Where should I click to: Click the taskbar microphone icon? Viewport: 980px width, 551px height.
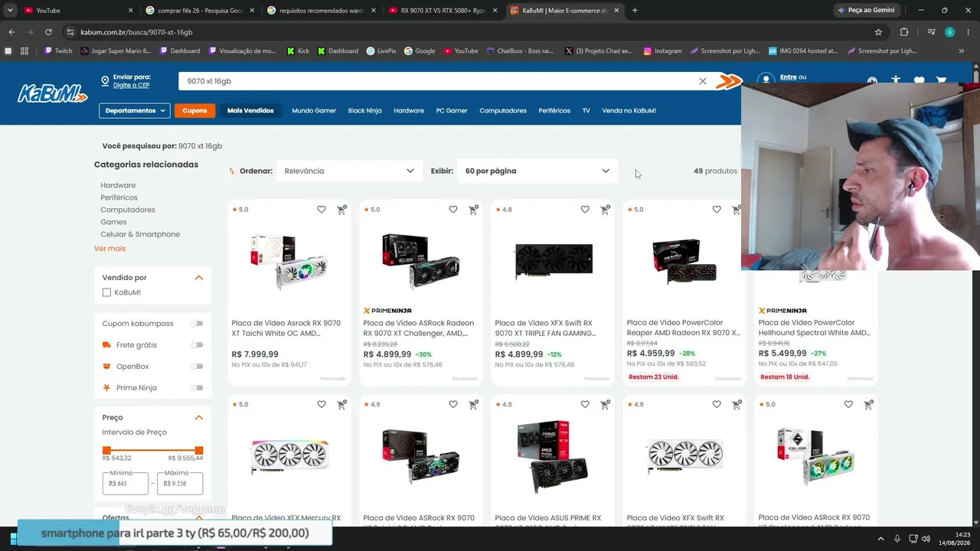coord(897,539)
